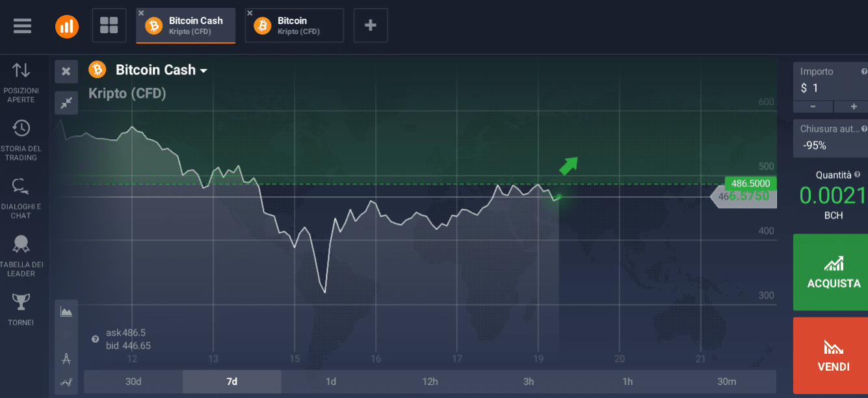Add a new asset tab with plus
The height and width of the screenshot is (398, 868).
[x=371, y=25]
